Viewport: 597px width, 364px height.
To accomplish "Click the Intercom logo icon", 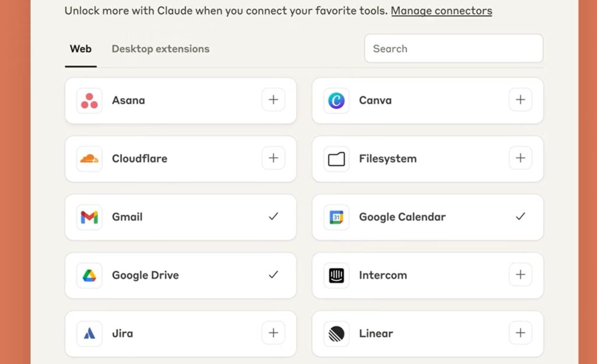I will 336,275.
